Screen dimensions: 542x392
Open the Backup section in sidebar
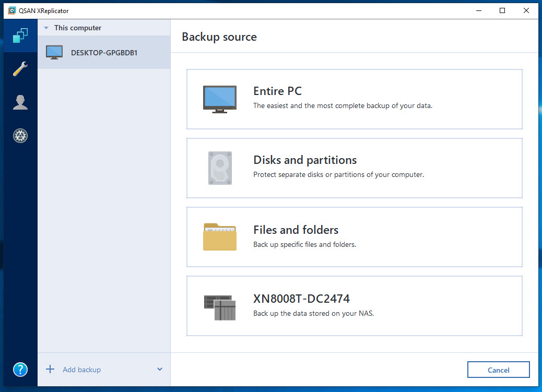coord(20,35)
